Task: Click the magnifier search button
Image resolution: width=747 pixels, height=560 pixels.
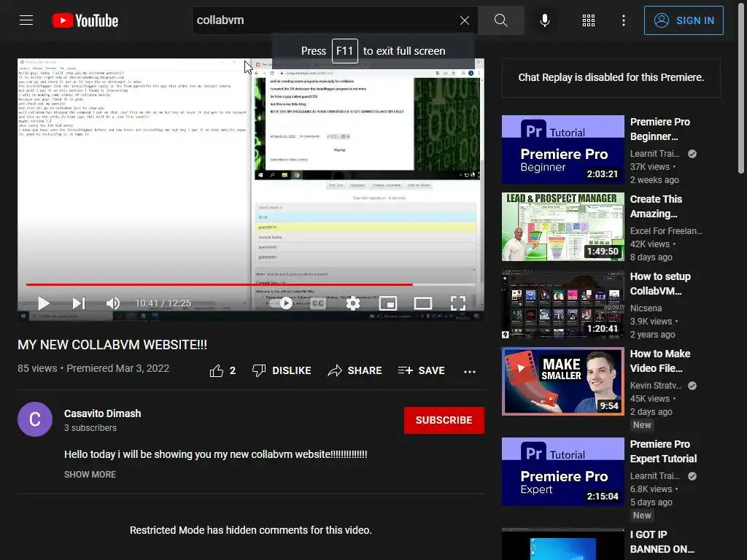Action: point(500,20)
